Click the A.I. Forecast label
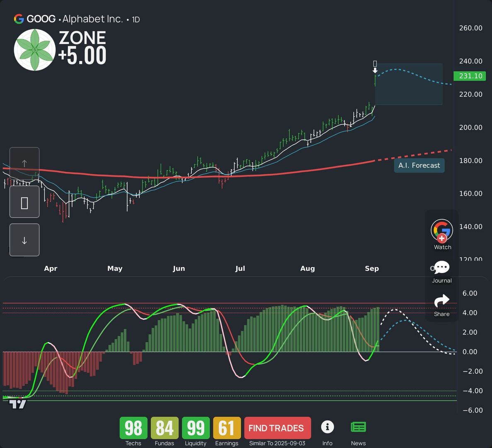492x448 pixels. point(419,166)
